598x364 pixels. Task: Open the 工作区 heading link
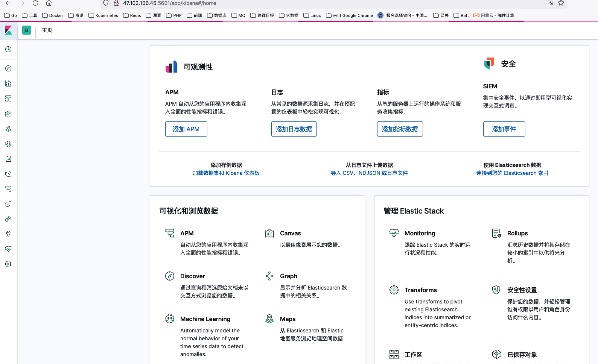[413, 355]
